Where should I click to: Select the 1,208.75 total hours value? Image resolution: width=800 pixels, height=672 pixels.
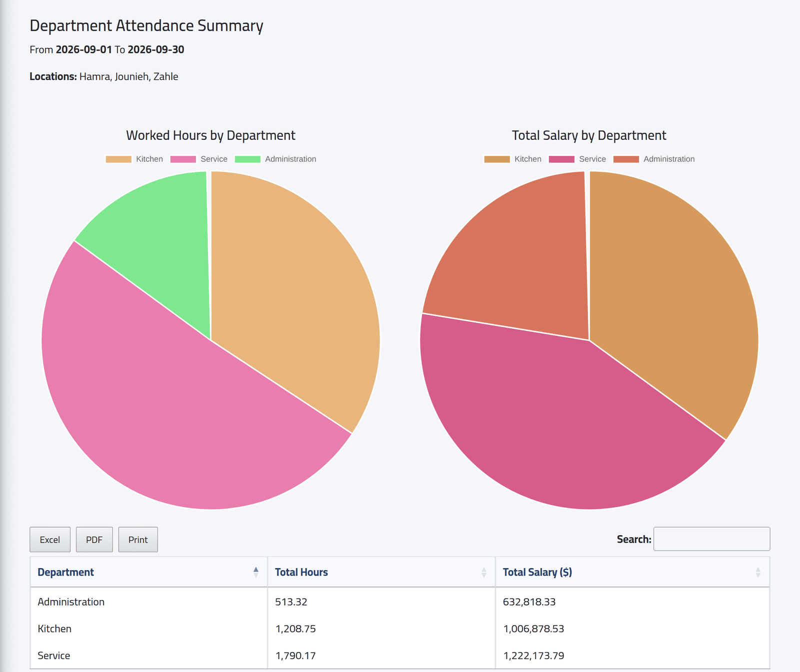click(x=295, y=629)
